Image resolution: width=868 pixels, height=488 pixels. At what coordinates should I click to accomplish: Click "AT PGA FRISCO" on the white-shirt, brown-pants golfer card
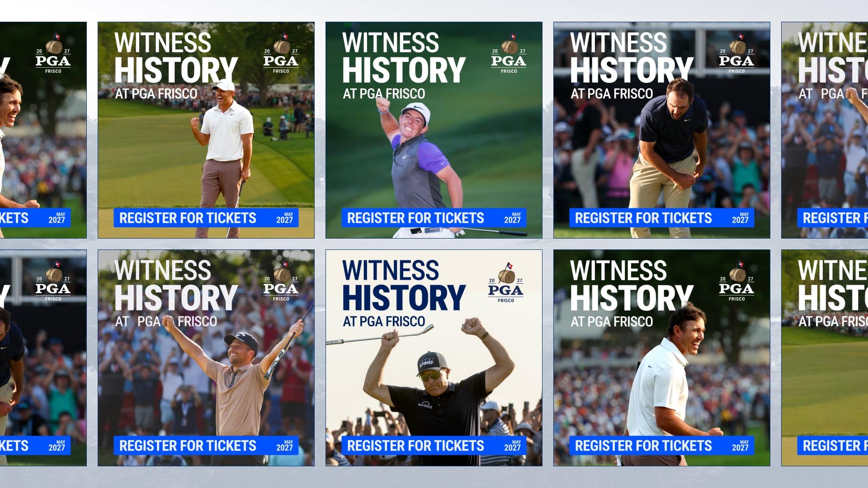(156, 94)
